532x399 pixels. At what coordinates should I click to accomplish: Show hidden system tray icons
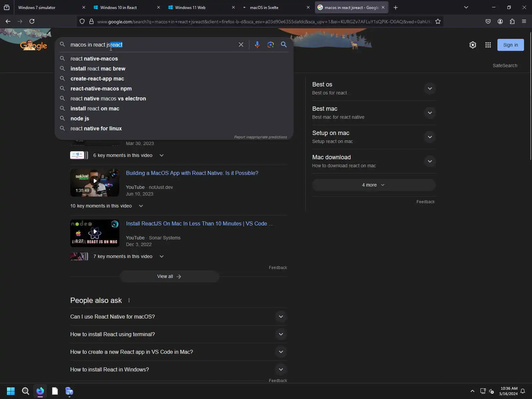click(472, 391)
